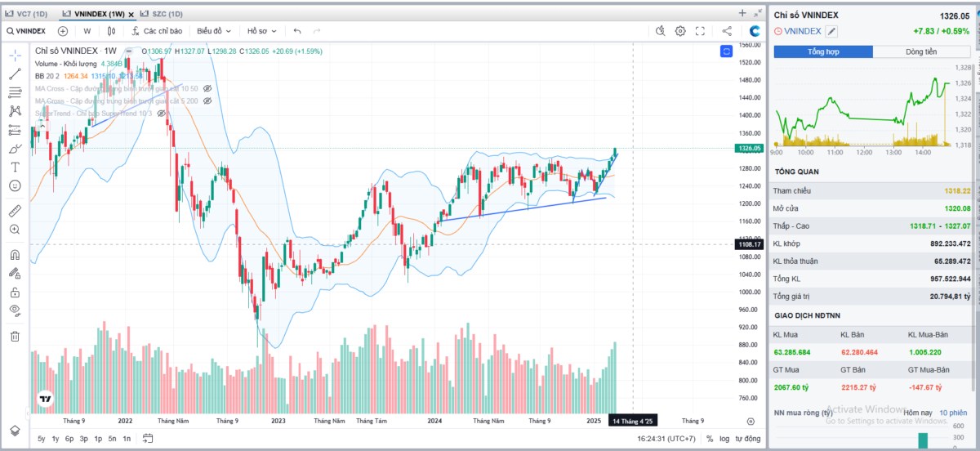
Task: Click the edit pencil beside VNINDEX
Action: click(x=831, y=31)
